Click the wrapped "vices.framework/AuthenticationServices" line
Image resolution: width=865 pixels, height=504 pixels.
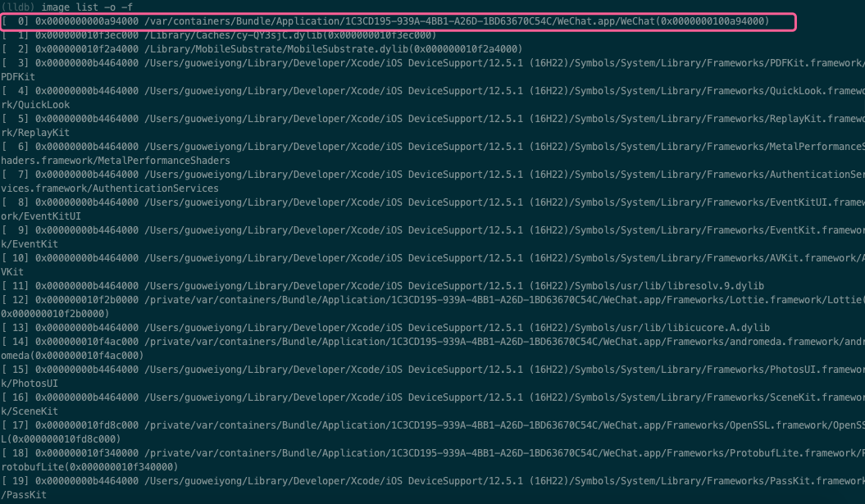110,188
